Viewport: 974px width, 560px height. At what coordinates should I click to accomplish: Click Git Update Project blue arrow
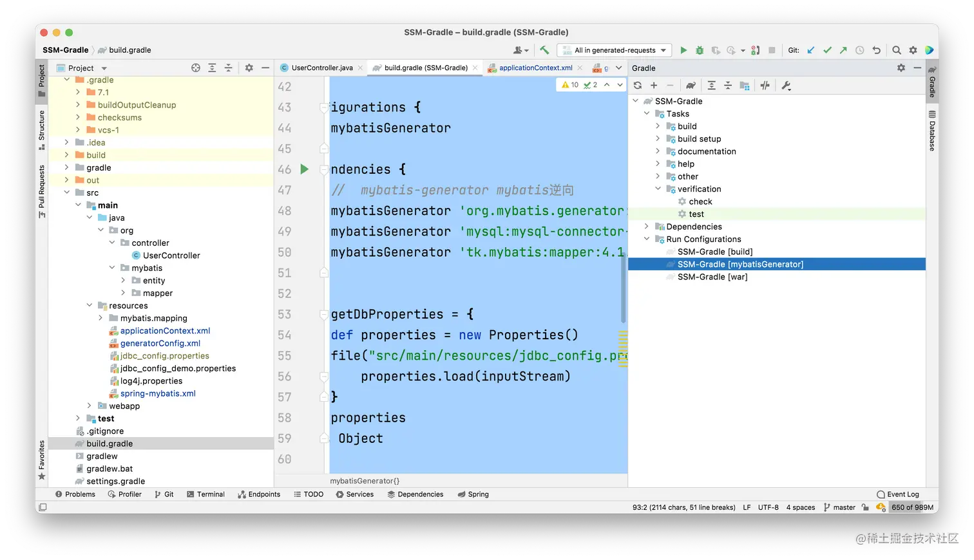pyautogui.click(x=811, y=50)
